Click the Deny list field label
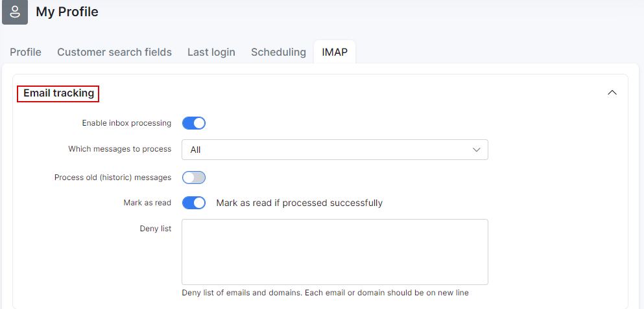The width and height of the screenshot is (644, 309). [156, 229]
